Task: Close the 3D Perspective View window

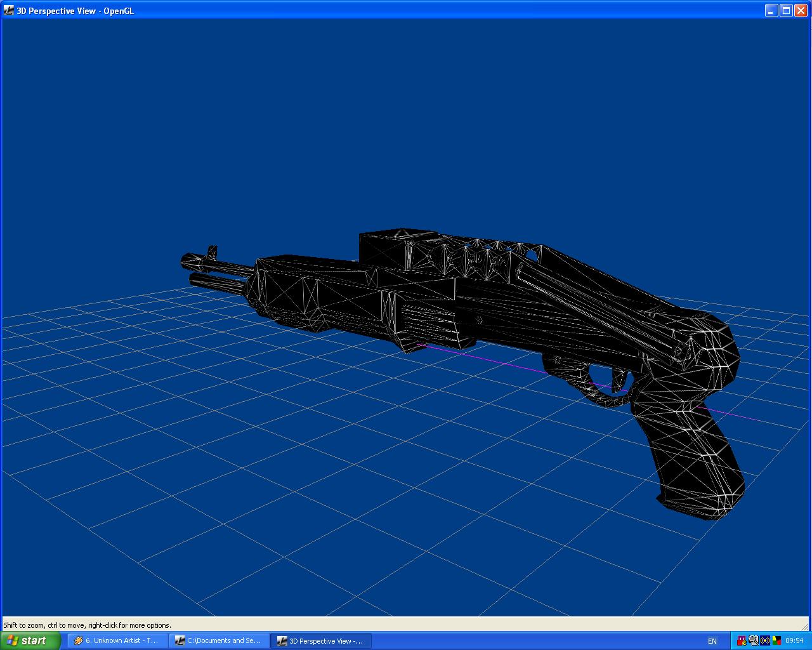Action: point(801,10)
